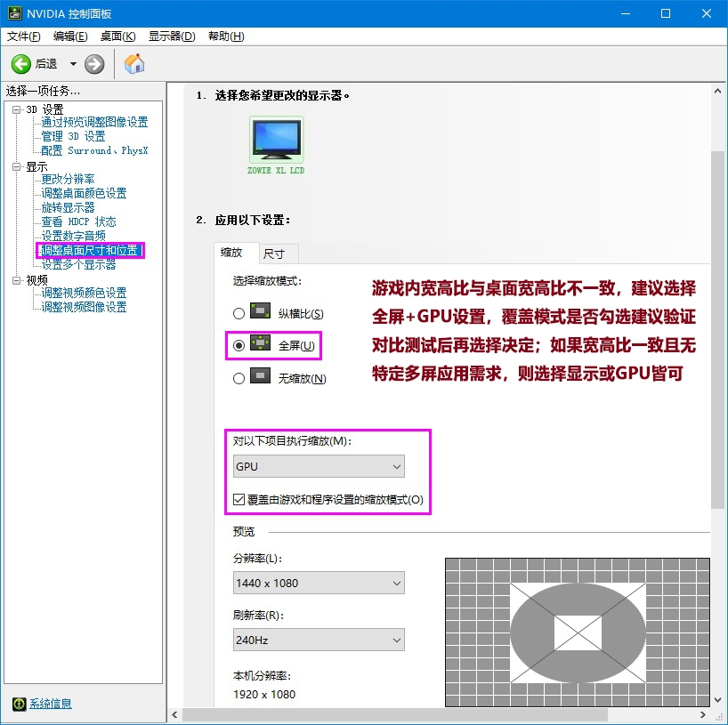Click the vertical scrollbar thumb

click(x=718, y=329)
